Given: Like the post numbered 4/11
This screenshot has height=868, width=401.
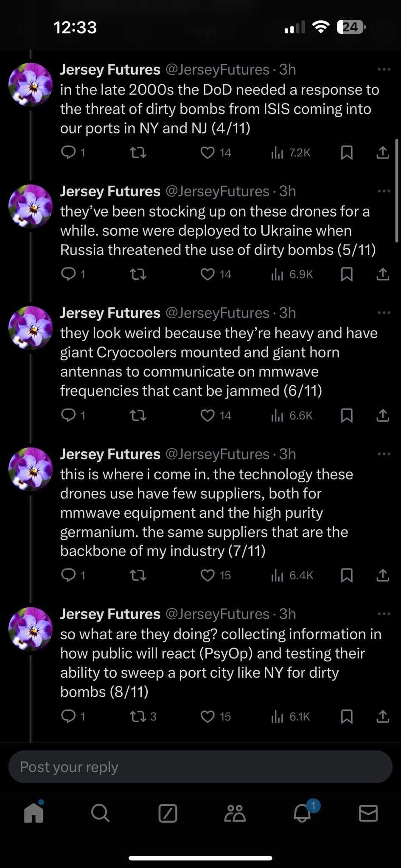Looking at the screenshot, I should click(208, 153).
